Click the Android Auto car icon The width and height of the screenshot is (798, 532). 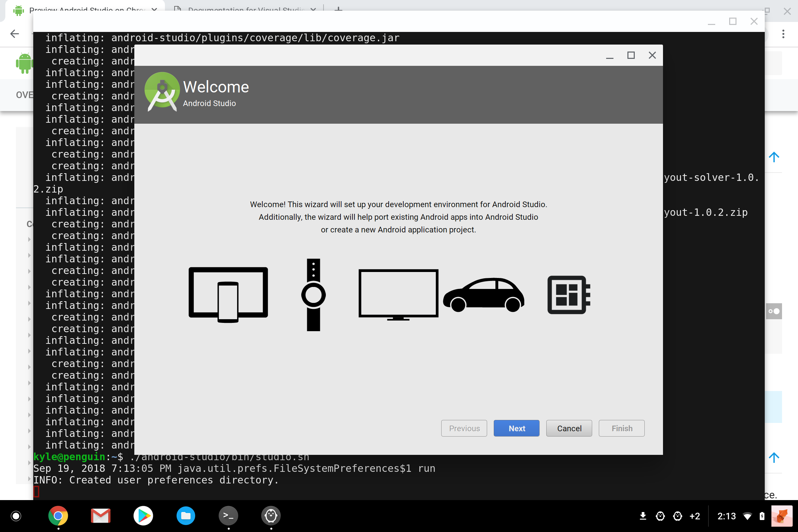coord(483,295)
